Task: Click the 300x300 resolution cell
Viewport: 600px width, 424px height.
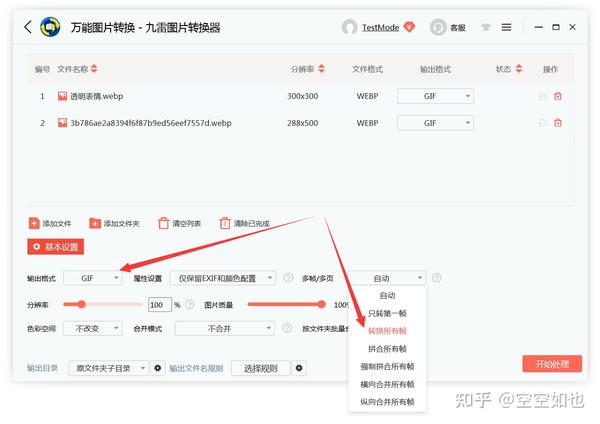Action: (303, 96)
